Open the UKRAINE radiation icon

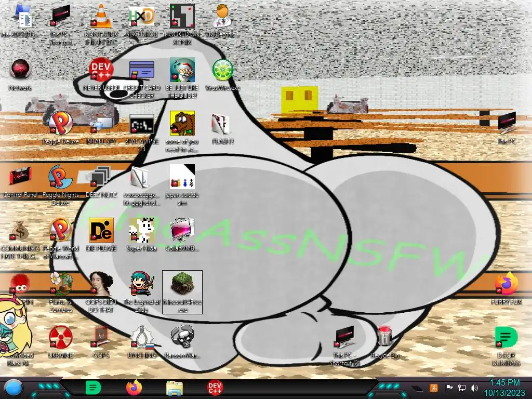coord(60,342)
